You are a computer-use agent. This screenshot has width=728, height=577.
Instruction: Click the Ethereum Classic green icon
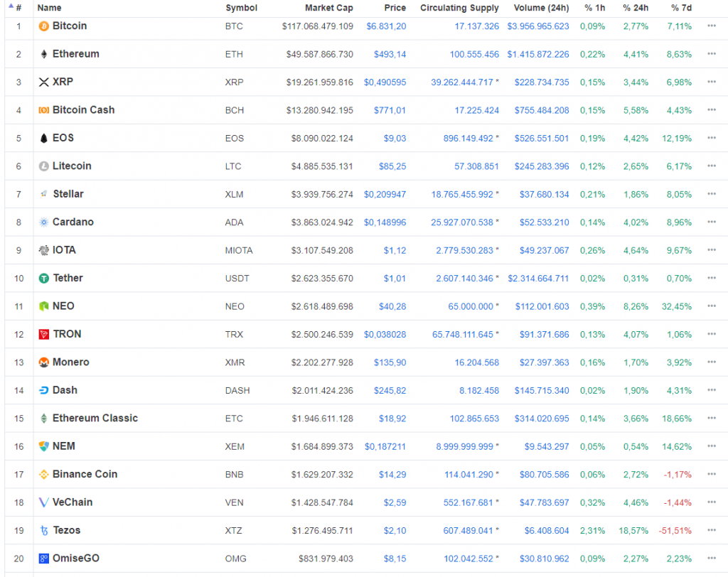(x=43, y=419)
